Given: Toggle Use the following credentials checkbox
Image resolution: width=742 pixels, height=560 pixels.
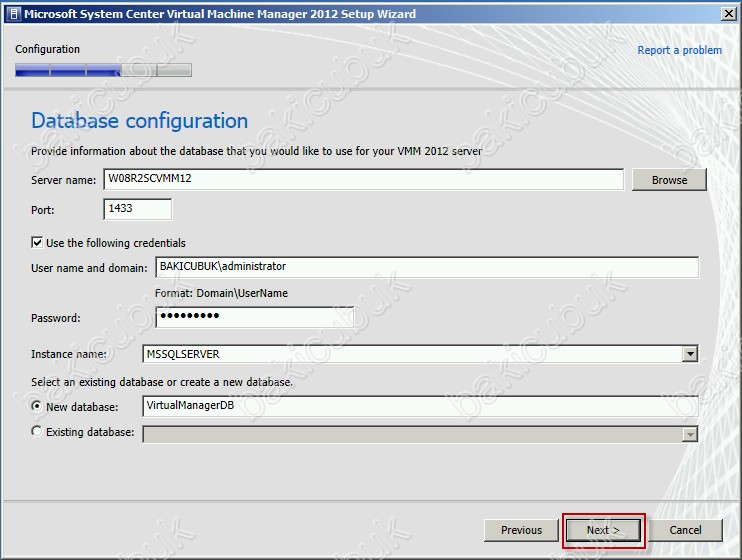Looking at the screenshot, I should 37,242.
